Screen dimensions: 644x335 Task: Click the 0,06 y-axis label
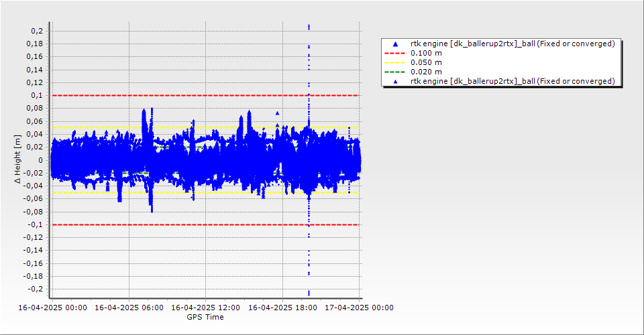pyautogui.click(x=34, y=121)
